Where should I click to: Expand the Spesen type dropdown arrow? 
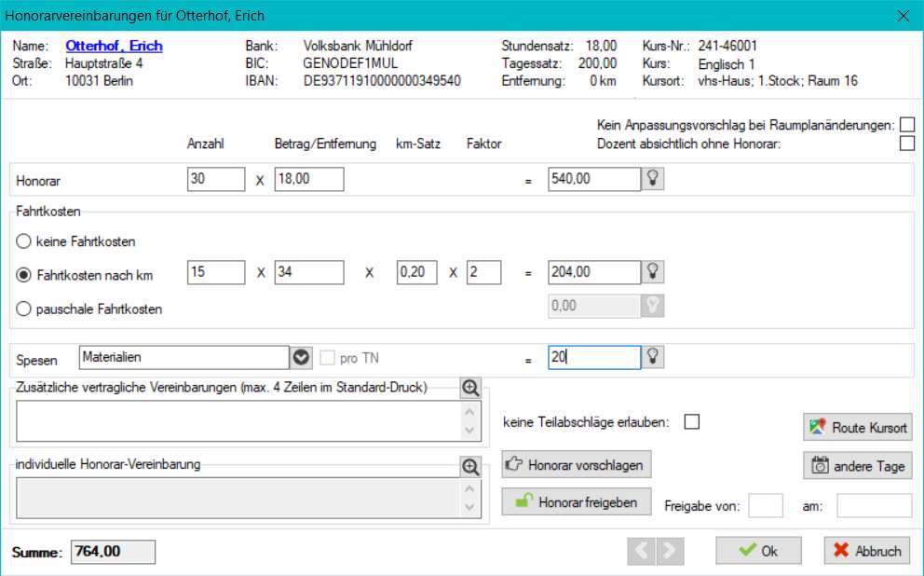[301, 357]
